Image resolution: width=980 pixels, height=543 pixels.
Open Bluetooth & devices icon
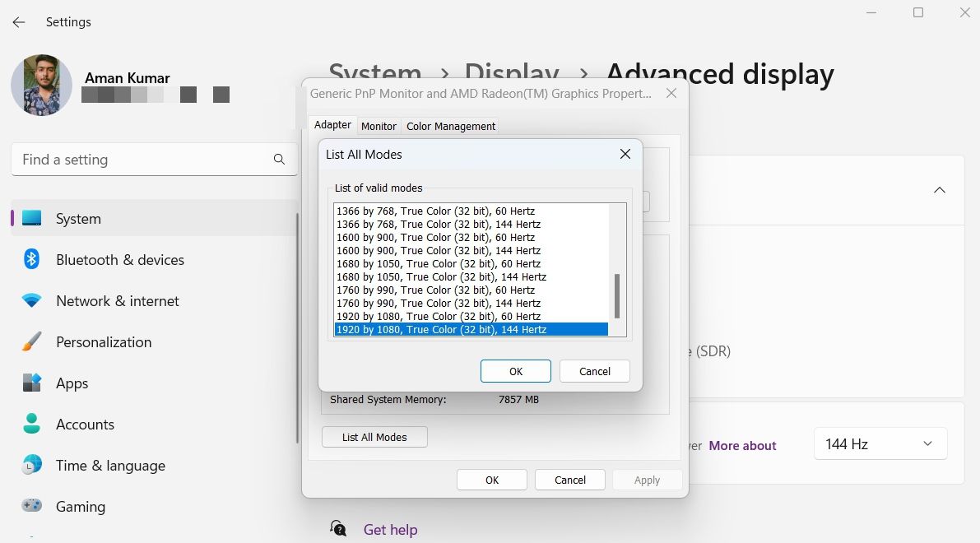32,260
